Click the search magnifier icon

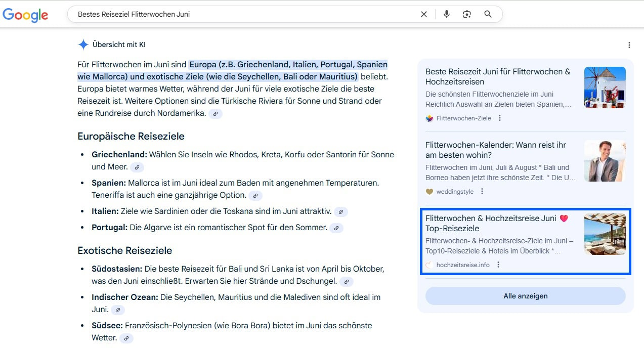487,14
